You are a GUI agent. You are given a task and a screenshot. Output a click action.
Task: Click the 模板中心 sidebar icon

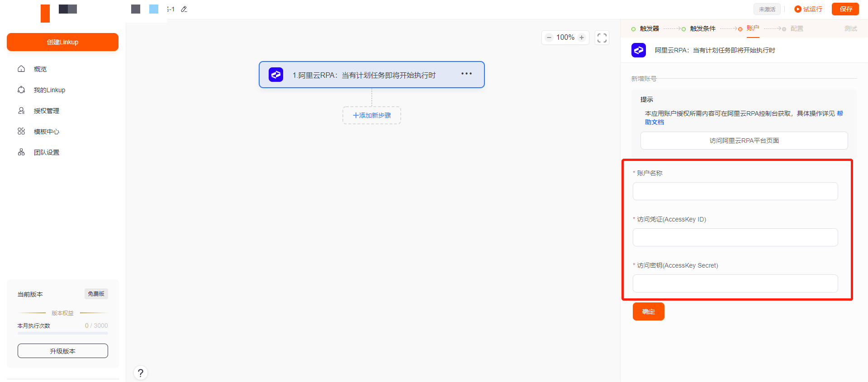21,132
